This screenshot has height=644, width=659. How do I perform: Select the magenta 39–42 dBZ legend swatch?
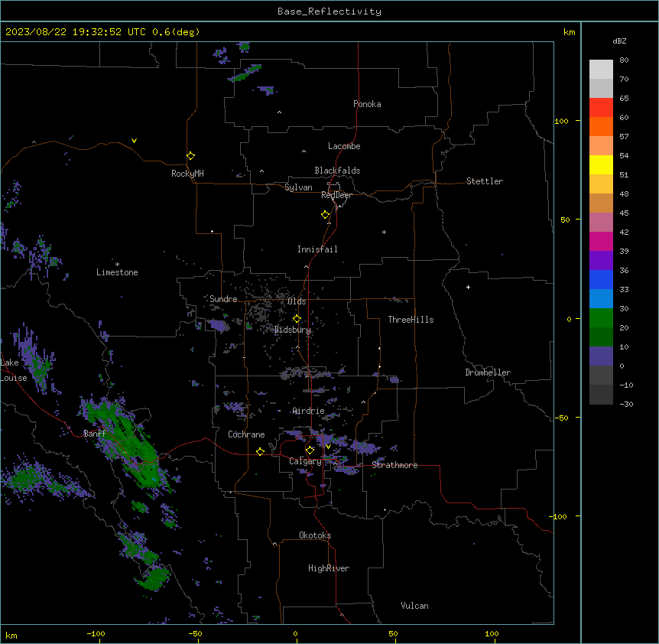pyautogui.click(x=601, y=241)
